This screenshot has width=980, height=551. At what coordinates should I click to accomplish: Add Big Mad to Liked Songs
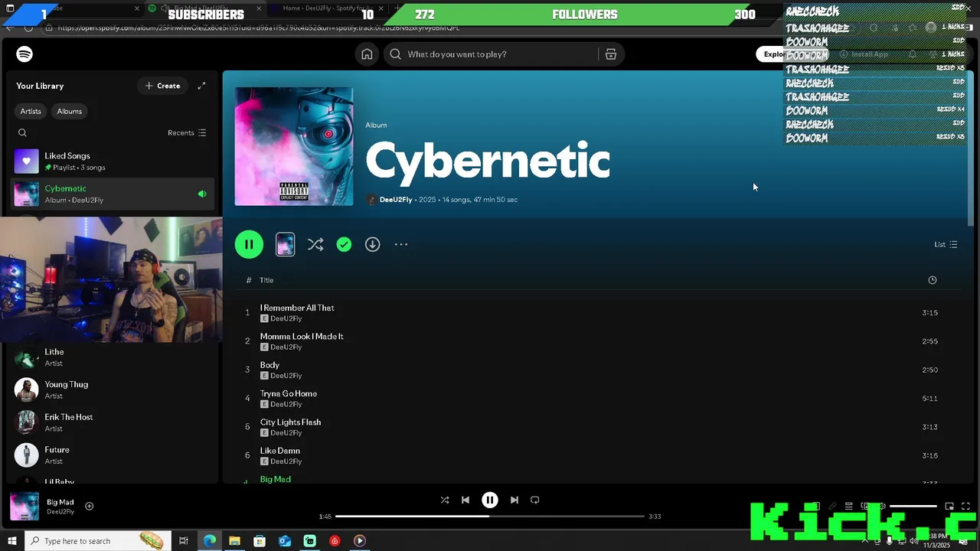tap(89, 506)
